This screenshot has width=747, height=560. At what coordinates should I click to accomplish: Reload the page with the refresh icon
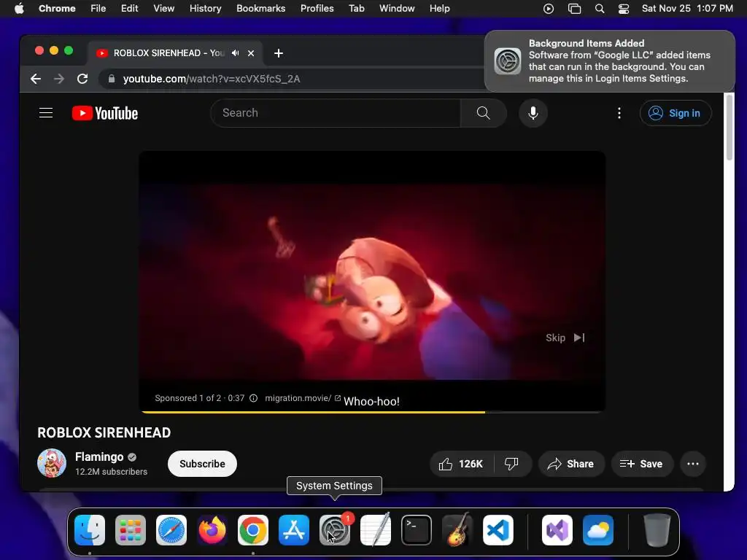pos(82,79)
